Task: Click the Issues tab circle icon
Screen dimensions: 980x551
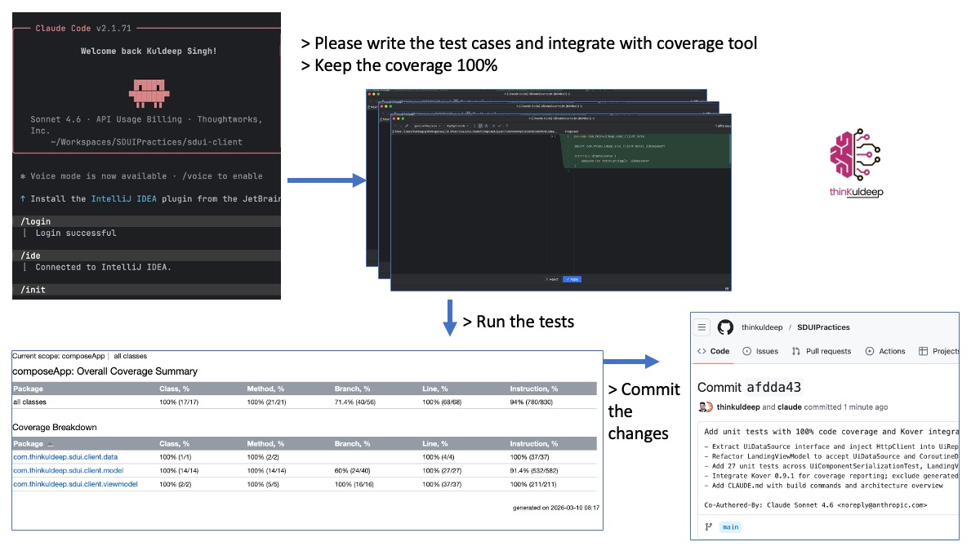Action: coord(747,351)
